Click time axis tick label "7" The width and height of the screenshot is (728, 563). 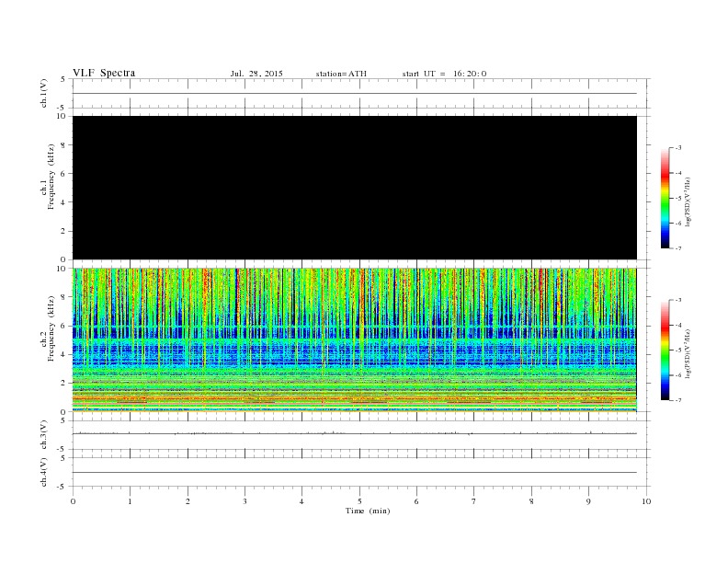(x=474, y=501)
